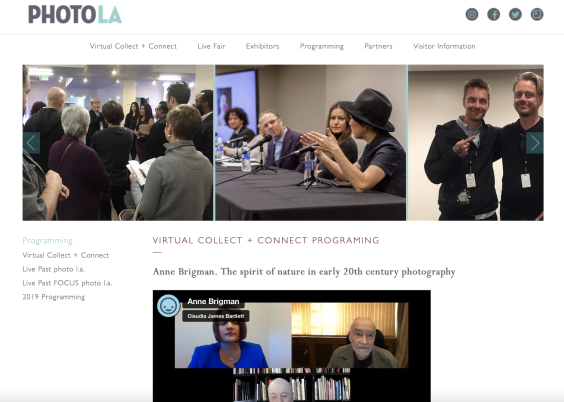Screen dimensions: 564x402
Task: Open the Partners menu item
Action: 378,46
